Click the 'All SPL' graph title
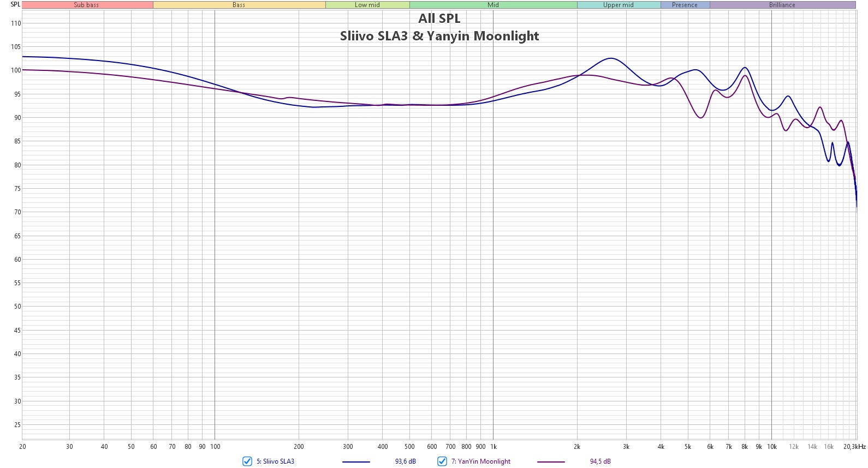 (439, 19)
